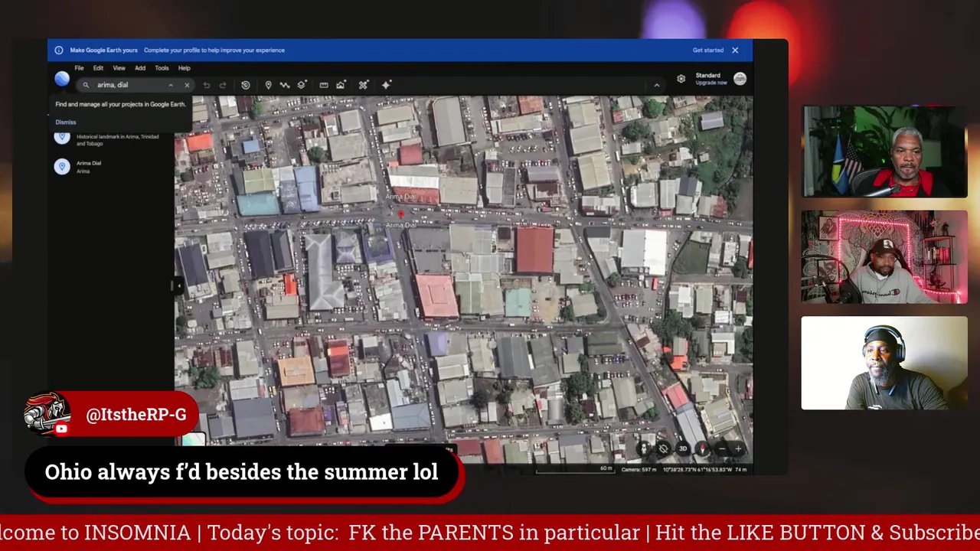Click the map layers thumbnail at bottom left
The height and width of the screenshot is (551, 980).
(x=193, y=439)
